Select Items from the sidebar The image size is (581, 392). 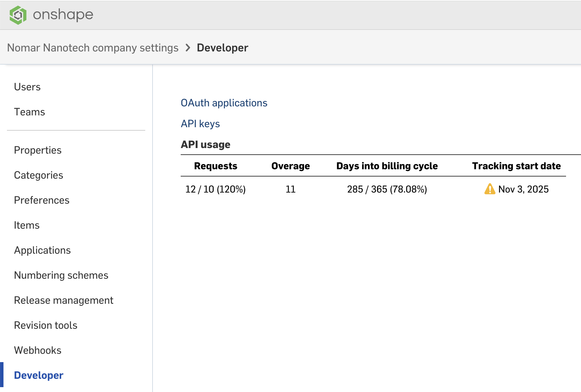[x=26, y=225]
